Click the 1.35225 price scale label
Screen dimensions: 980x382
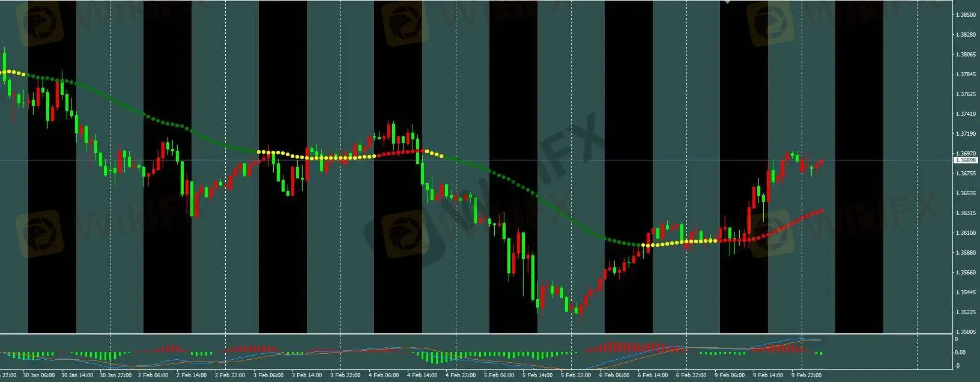(966, 312)
